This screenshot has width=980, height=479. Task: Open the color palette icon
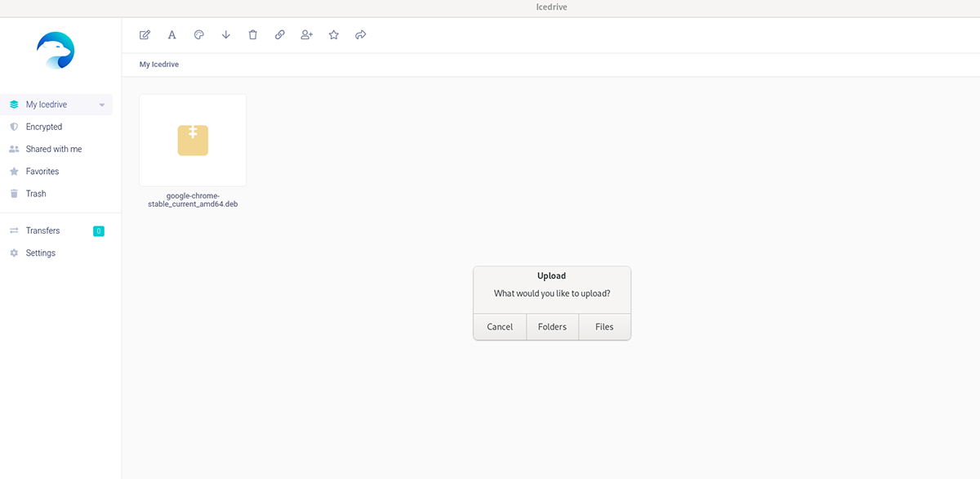(198, 34)
